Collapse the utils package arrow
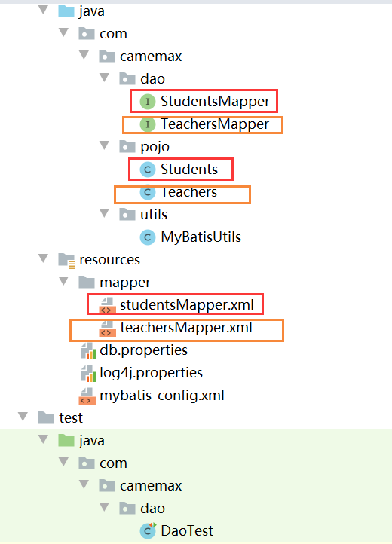Screen dimensions: 392x544 105,213
